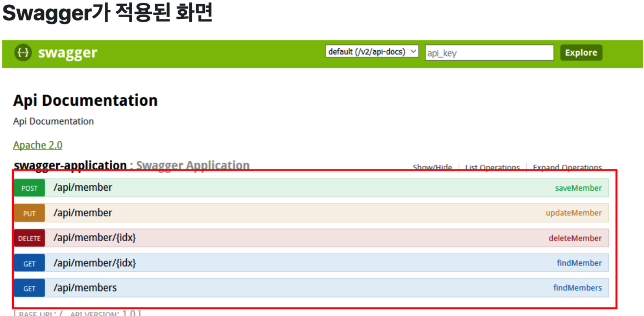Screen dimensions: 644x316
Task: Open the Apache 2.0 license link
Action: pos(38,145)
